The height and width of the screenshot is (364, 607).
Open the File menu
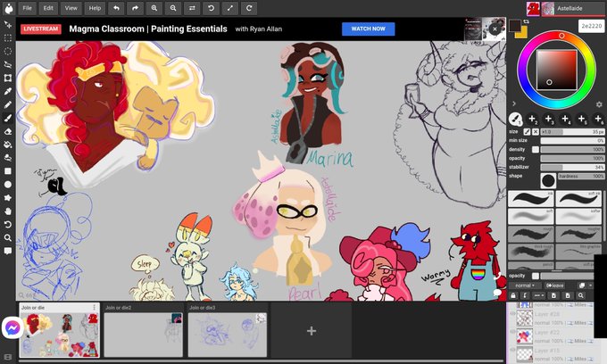[27, 8]
